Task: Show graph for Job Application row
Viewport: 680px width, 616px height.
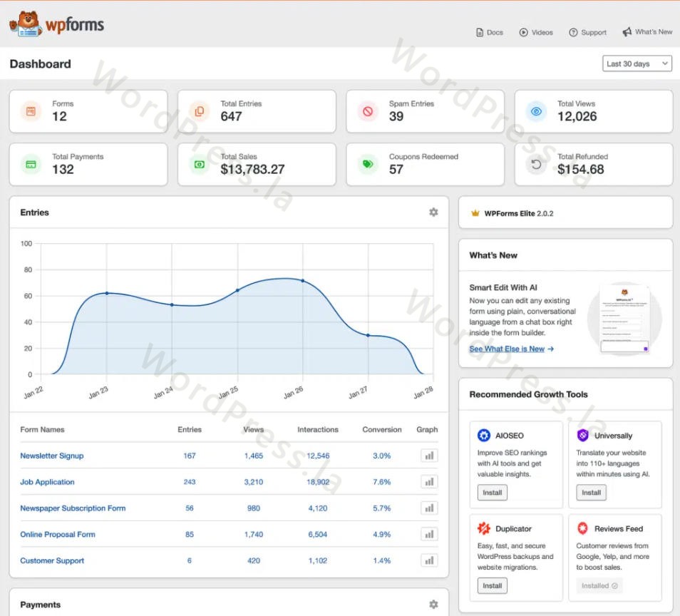Action: (429, 482)
